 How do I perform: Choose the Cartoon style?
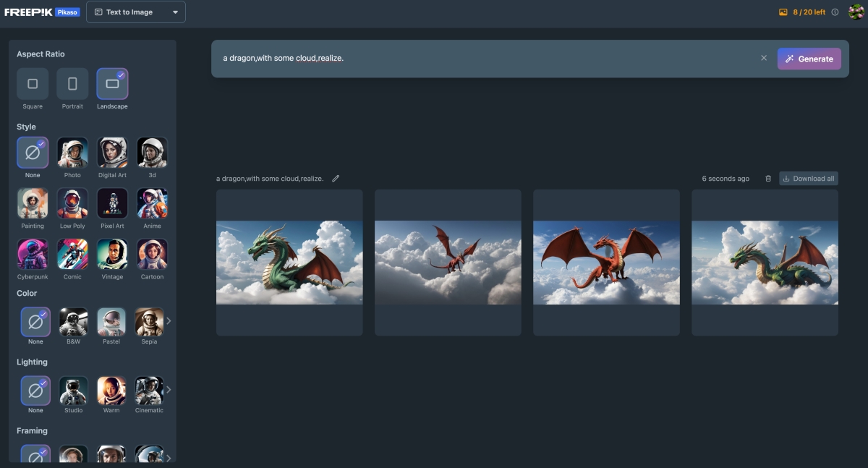152,254
